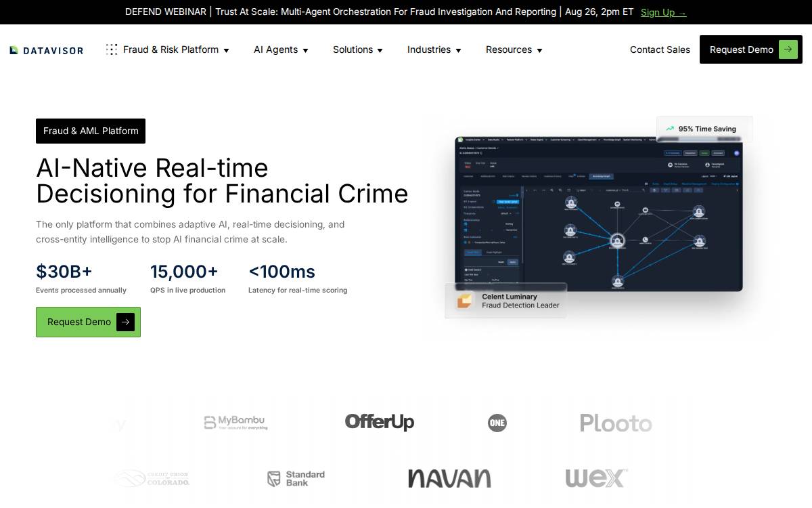812x508 pixels.
Task: Click the Standard Bank logo
Action: coord(296,479)
